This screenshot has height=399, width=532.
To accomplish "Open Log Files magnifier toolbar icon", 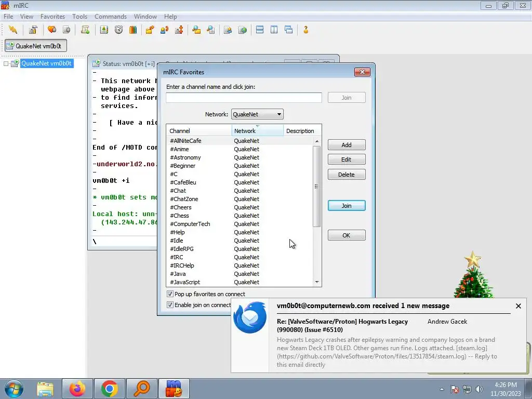I will point(211,30).
